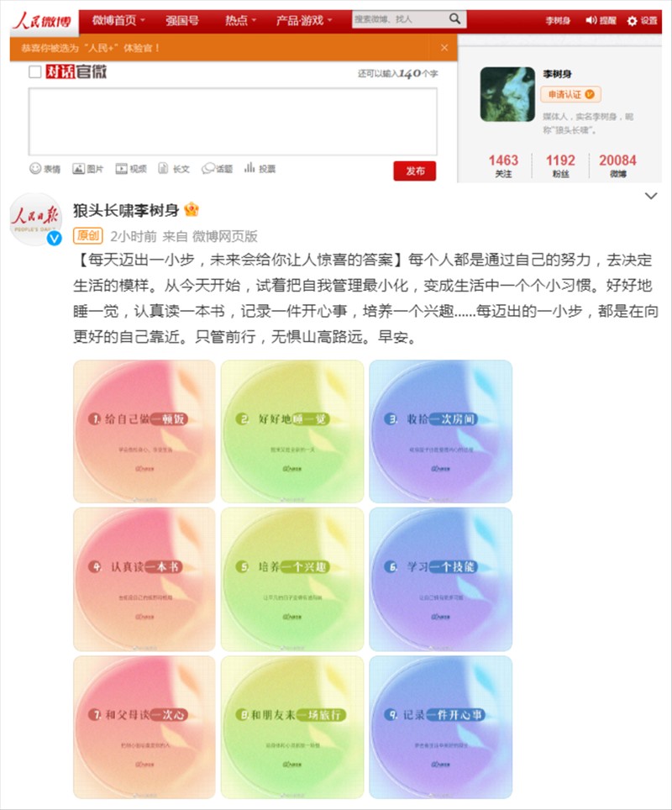Expand the 微博首页 dropdown menu

(x=118, y=21)
